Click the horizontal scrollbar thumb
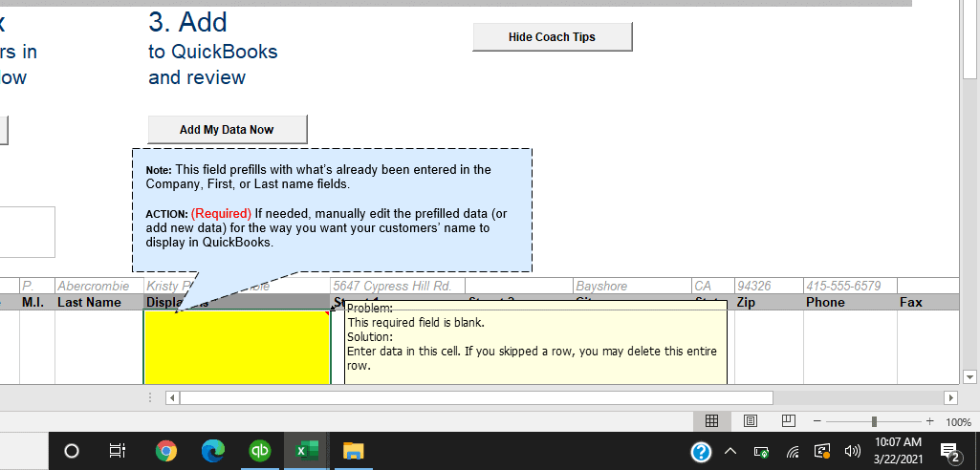Viewport: 980px width, 470px height. tap(476, 397)
